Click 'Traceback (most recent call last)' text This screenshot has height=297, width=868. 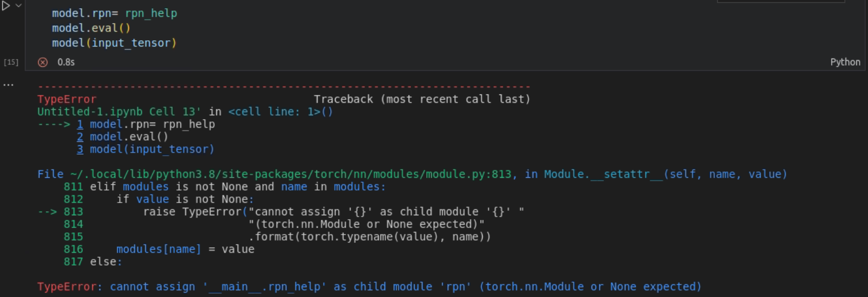(x=422, y=99)
